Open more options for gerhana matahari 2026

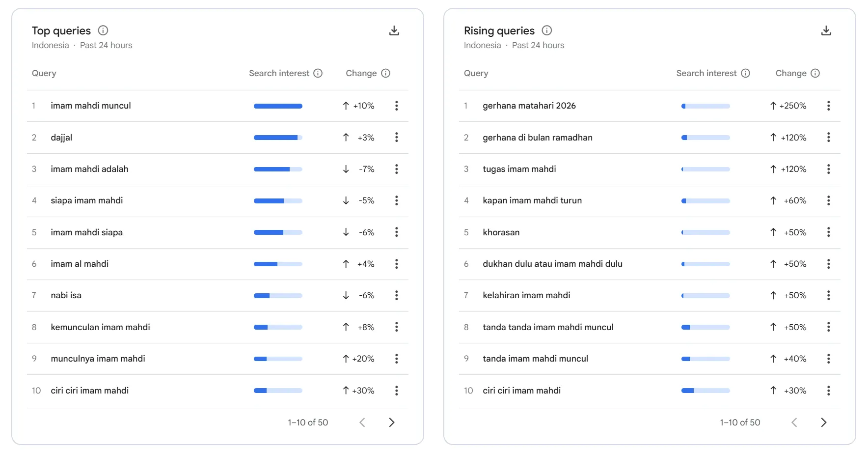(x=828, y=106)
